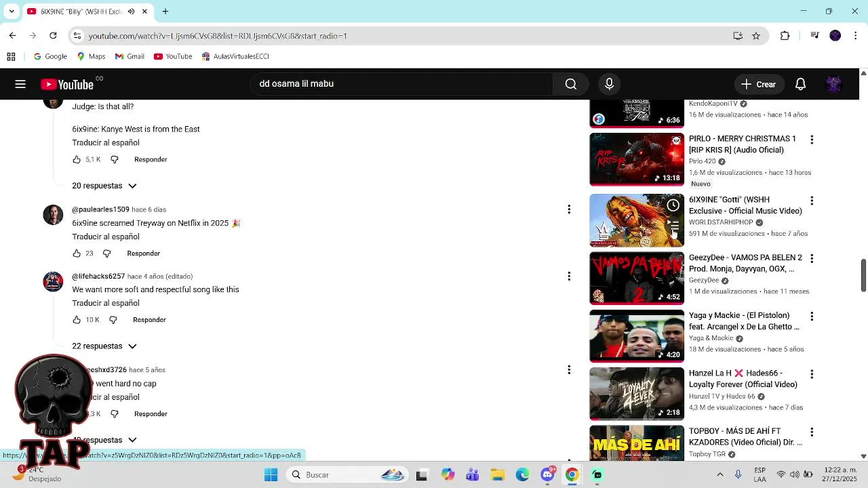
Task: Open YouTube notifications bell
Action: [x=800, y=84]
